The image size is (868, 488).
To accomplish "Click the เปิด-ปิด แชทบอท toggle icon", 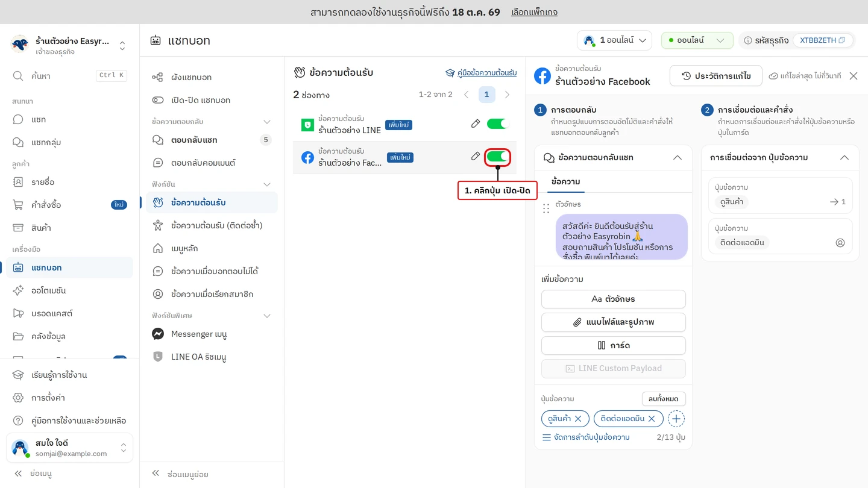I will point(157,100).
